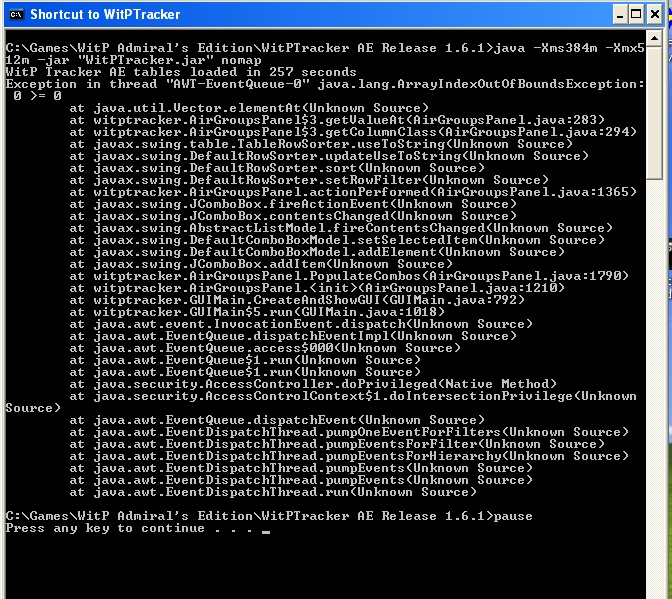Open the command prompt system menu icon
672x599 pixels.
(x=16, y=15)
